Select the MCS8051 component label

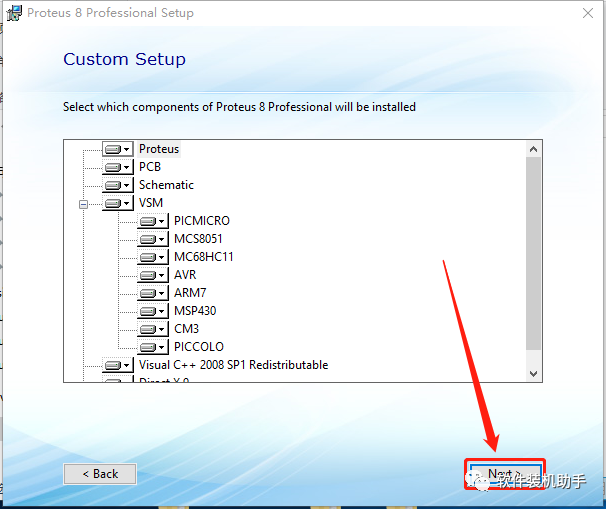[x=198, y=239]
